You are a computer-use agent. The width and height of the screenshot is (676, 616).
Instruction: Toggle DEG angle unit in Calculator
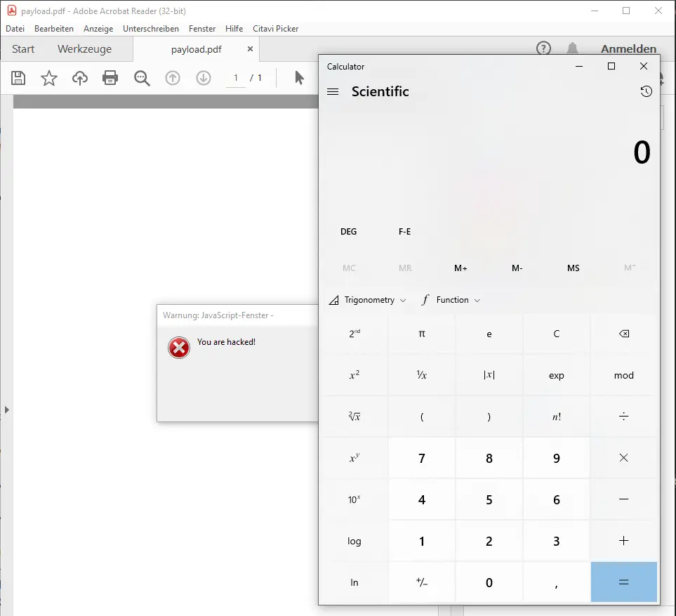pos(348,232)
